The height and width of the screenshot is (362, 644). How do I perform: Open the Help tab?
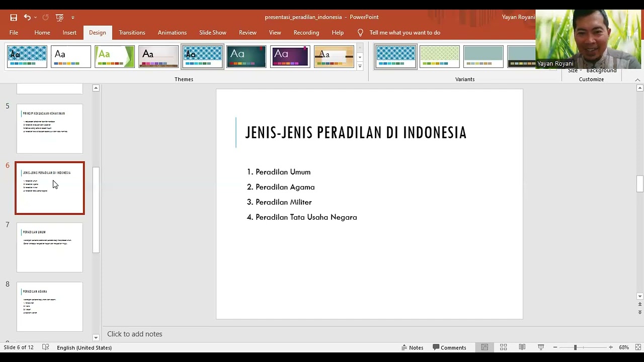tap(338, 33)
